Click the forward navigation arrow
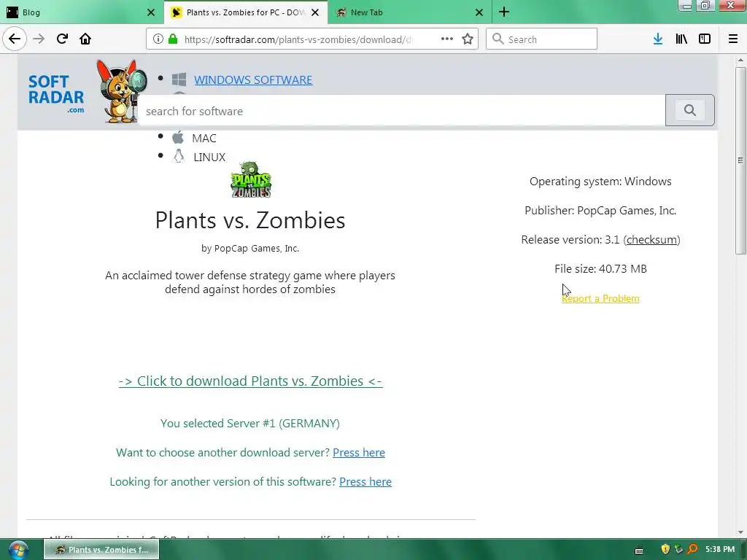 click(39, 39)
